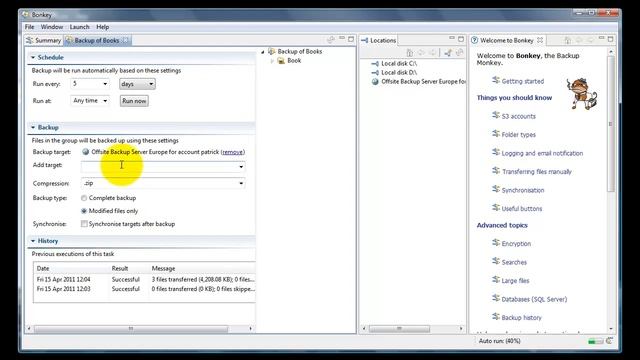This screenshot has height=360, width=640.
Task: Select the Locations tab
Action: pos(379,40)
